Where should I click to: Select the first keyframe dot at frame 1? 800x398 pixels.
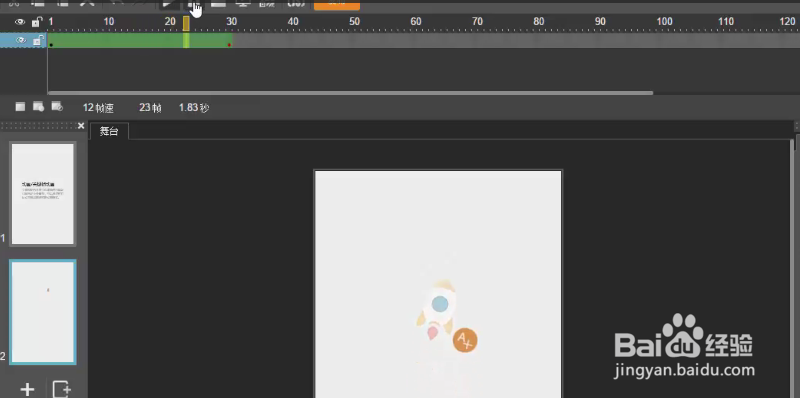(52, 45)
